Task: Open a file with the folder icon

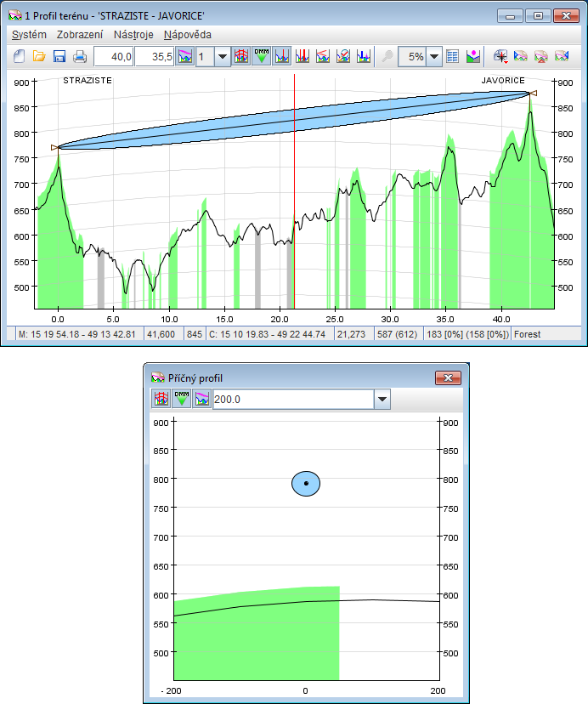Action: (39, 57)
